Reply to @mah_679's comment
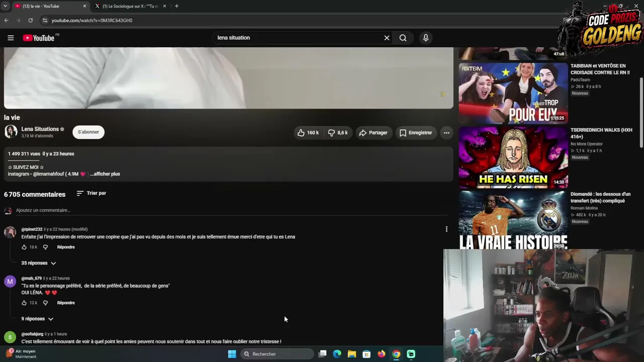This screenshot has width=644, height=362. tap(66, 303)
